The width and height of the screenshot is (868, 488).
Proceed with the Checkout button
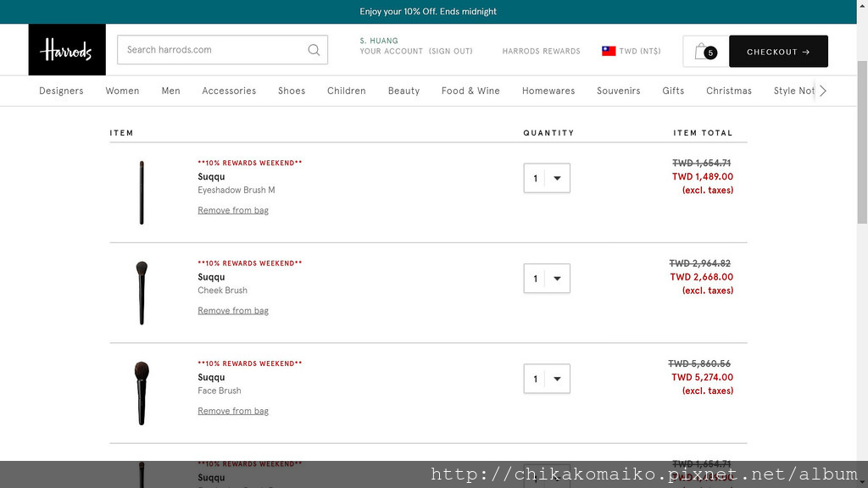[x=778, y=52]
